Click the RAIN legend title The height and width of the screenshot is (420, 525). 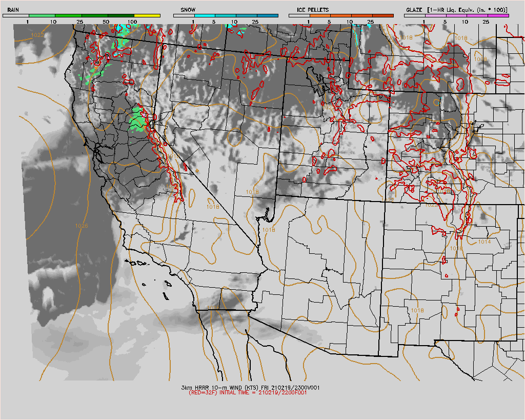13,10
